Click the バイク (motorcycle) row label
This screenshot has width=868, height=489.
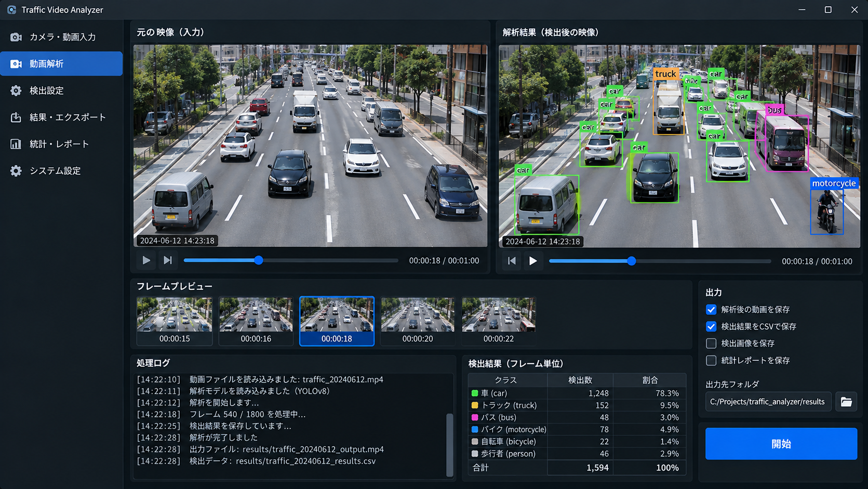point(514,429)
